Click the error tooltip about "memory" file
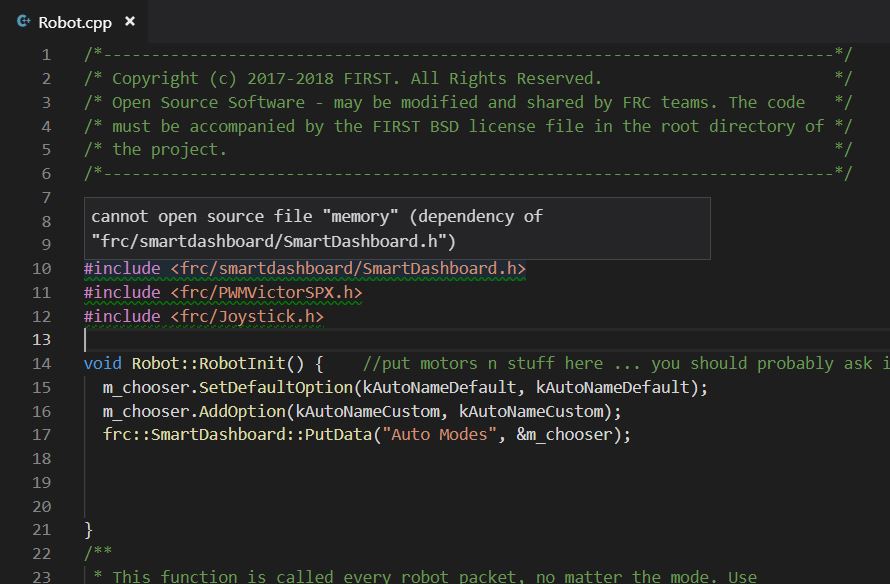The image size is (890, 584). click(397, 229)
